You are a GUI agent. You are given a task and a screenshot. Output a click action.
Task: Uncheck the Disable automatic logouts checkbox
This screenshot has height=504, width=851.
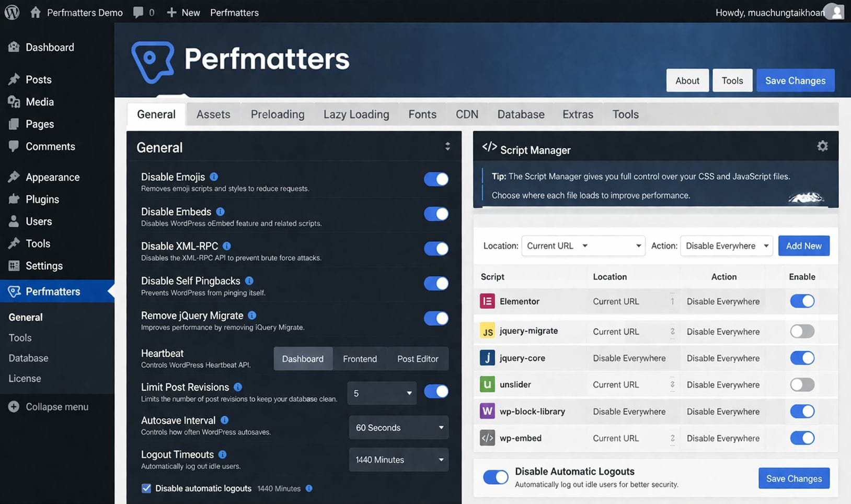(146, 488)
